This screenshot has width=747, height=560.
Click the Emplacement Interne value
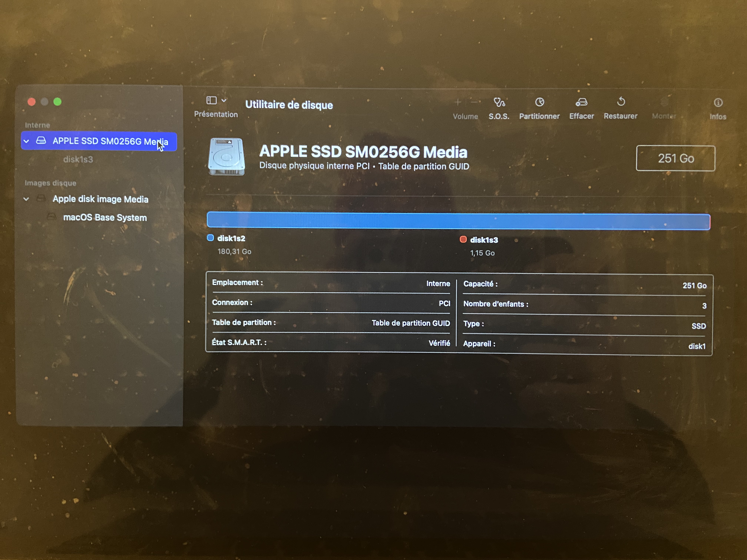click(438, 284)
